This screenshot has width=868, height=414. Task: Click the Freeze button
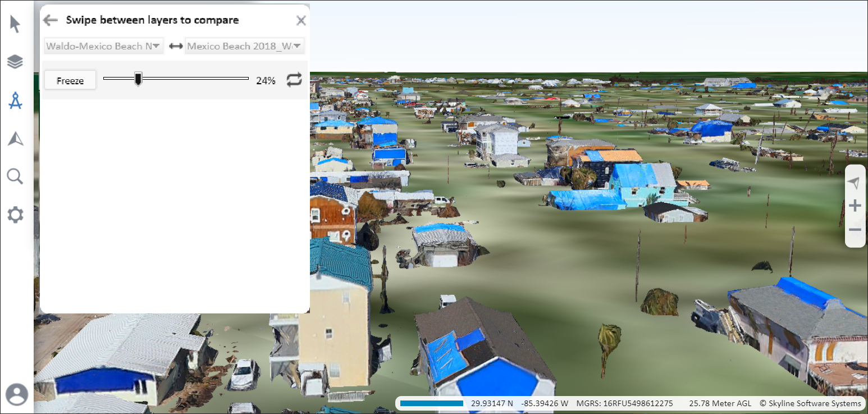pyautogui.click(x=70, y=80)
